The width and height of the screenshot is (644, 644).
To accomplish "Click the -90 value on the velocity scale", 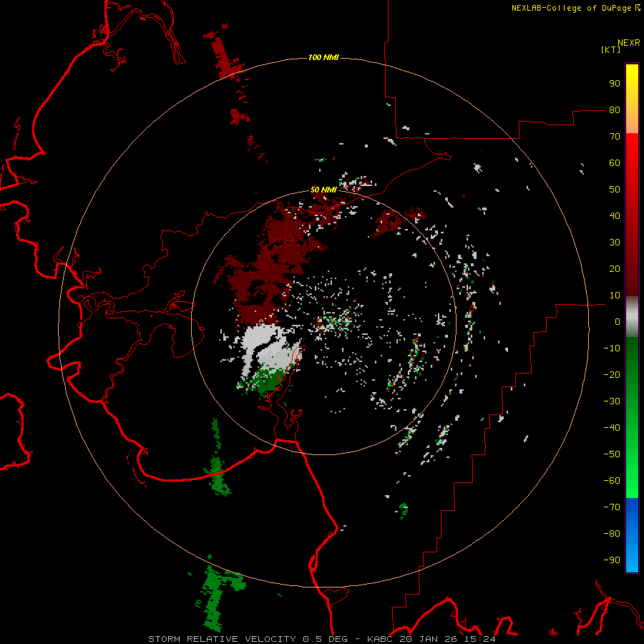I will click(612, 560).
